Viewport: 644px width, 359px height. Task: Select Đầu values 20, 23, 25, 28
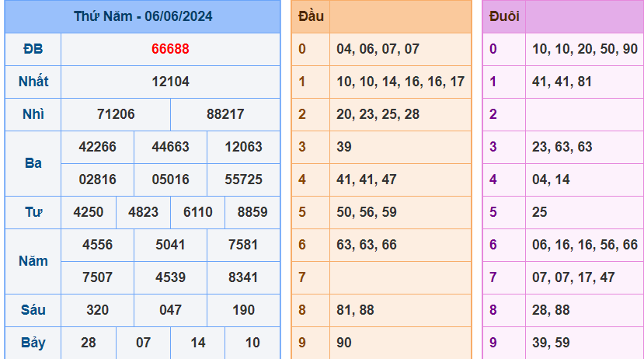click(378, 114)
